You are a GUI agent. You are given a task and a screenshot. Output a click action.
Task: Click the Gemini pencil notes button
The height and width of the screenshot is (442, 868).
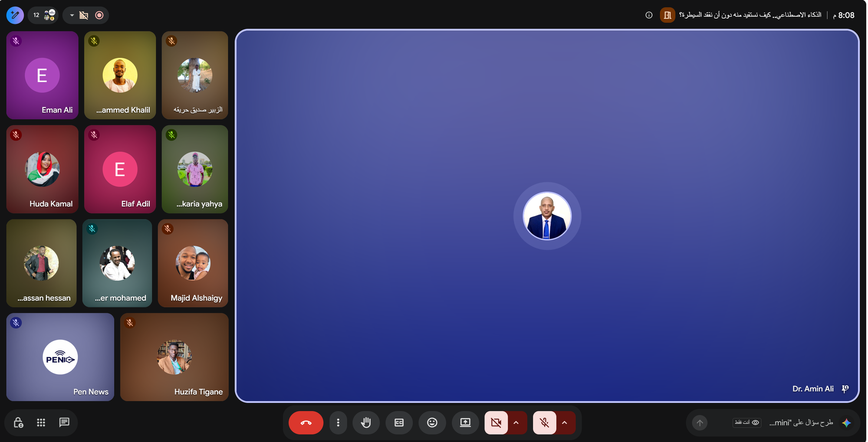[15, 15]
